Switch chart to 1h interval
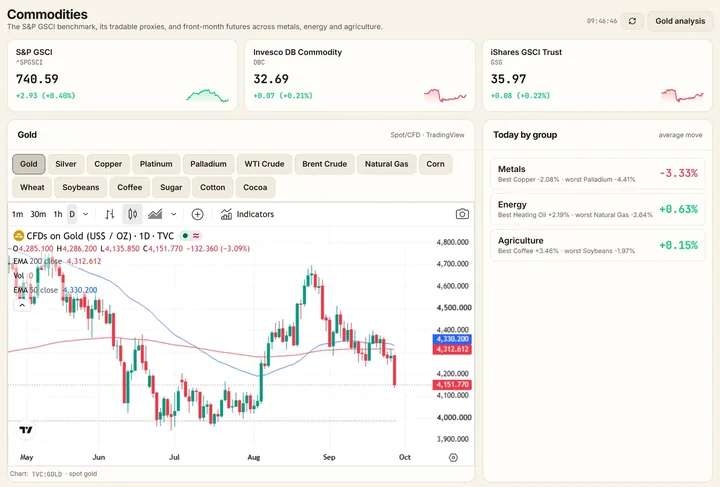This screenshot has height=487, width=720. pos(58,214)
